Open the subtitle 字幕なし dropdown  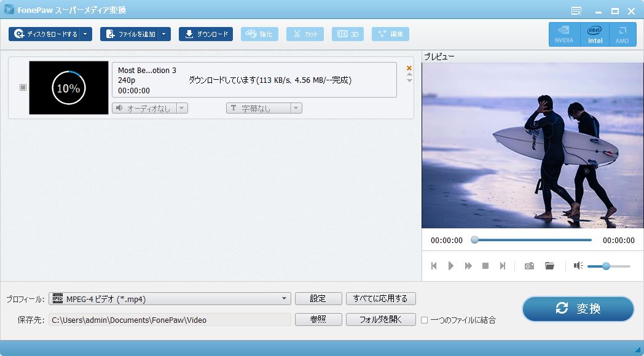264,108
